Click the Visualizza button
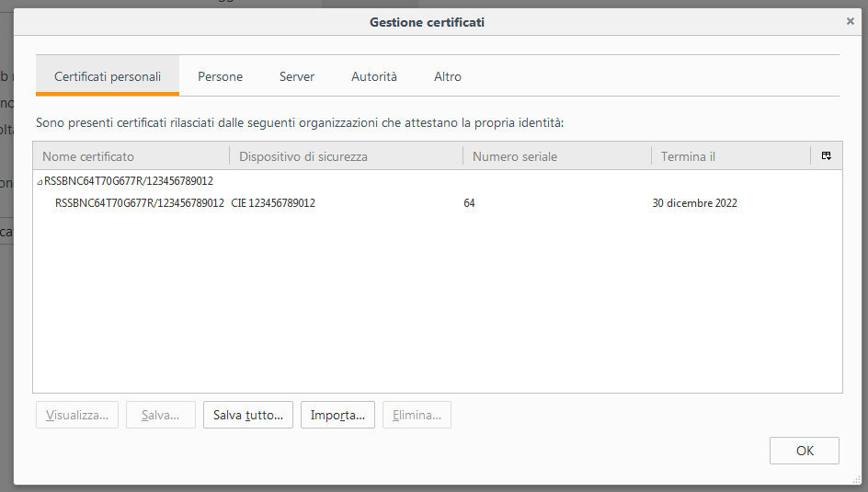868x492 pixels. [77, 415]
